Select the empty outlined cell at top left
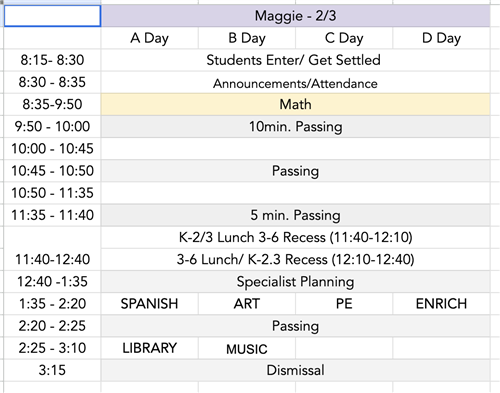500x393 pixels. (52, 16)
